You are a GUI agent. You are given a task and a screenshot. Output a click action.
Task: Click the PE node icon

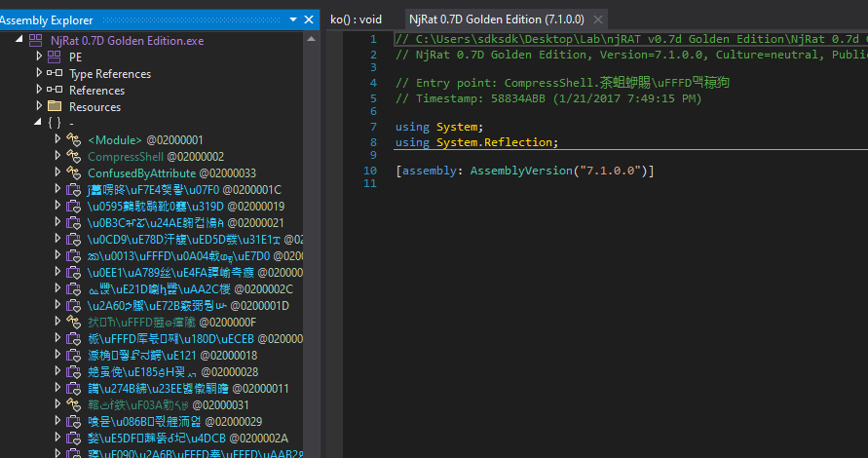coord(54,57)
